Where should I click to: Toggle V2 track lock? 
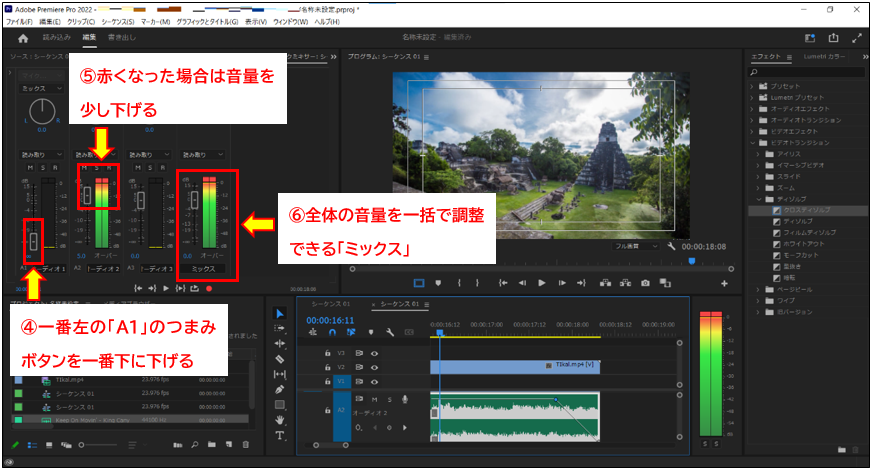click(x=328, y=368)
